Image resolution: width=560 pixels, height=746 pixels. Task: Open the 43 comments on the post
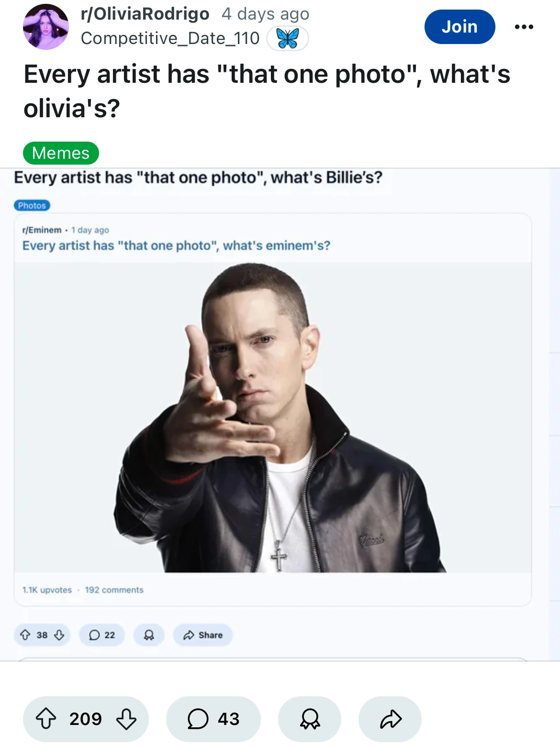213,719
